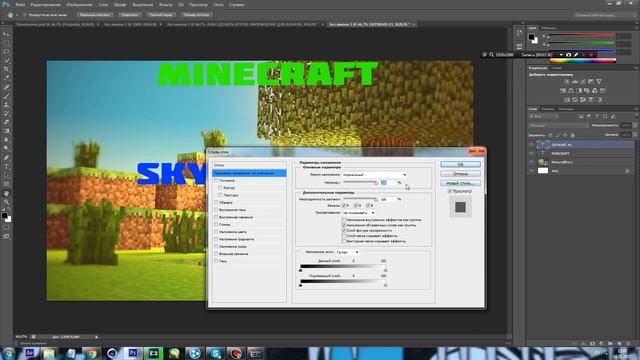Image resolution: width=640 pixels, height=360 pixels.
Task: Click the lock all icon in Layers panel
Action: tap(572, 135)
